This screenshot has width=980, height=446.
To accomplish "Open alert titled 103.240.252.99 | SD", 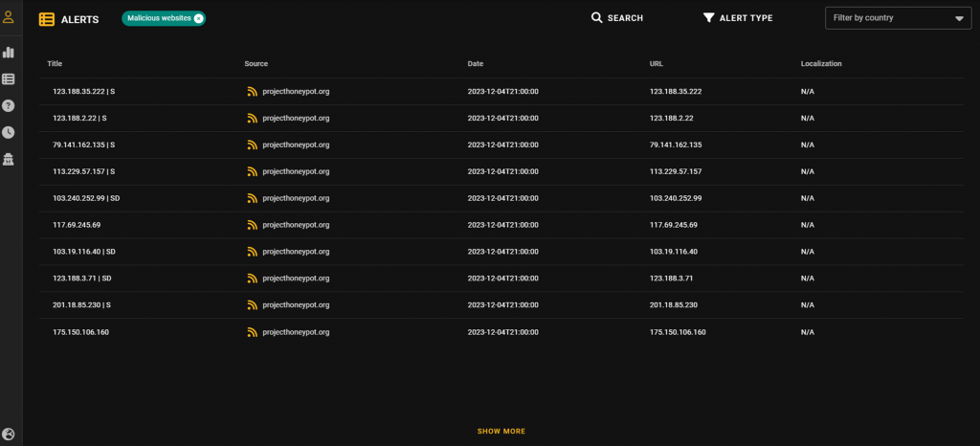I will click(86, 198).
